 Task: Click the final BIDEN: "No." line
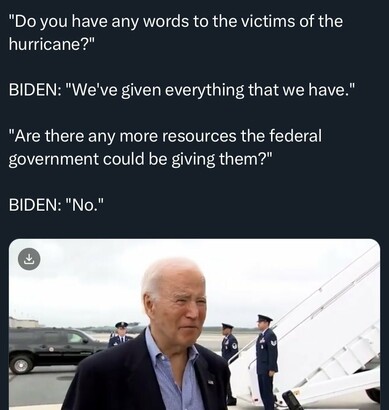tap(57, 205)
